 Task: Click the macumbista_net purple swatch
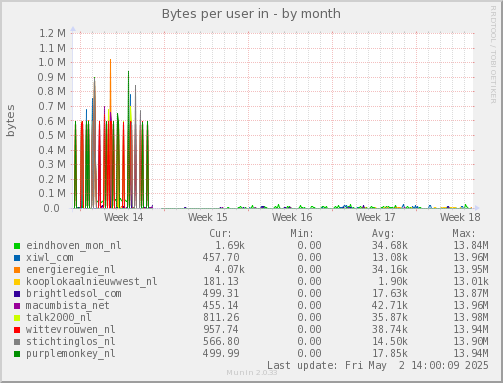[x=17, y=306]
